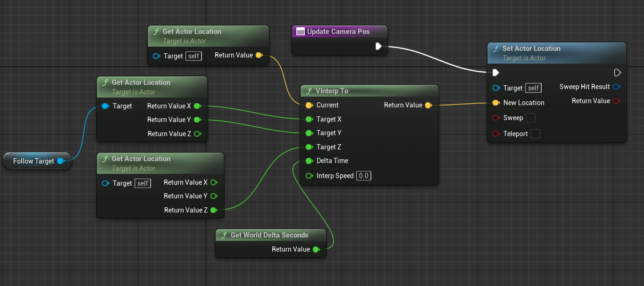
Task: Click the Set Actor Location boolean Return Value pin
Action: coord(616,101)
